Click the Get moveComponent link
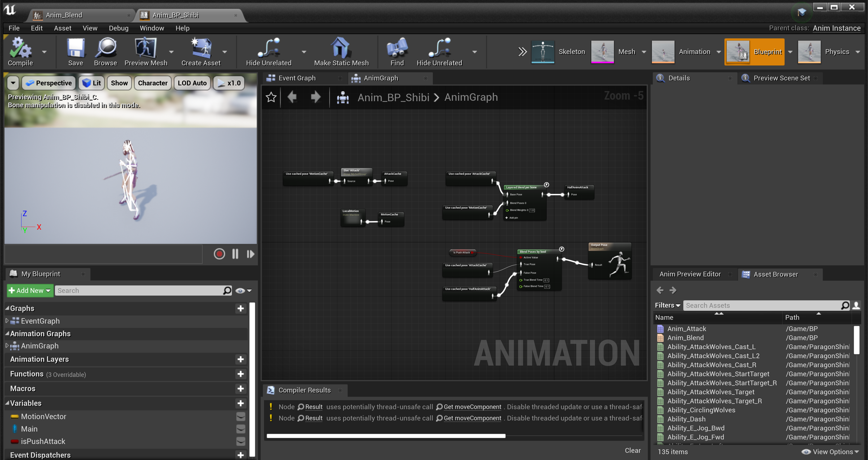868x460 pixels. click(x=472, y=407)
